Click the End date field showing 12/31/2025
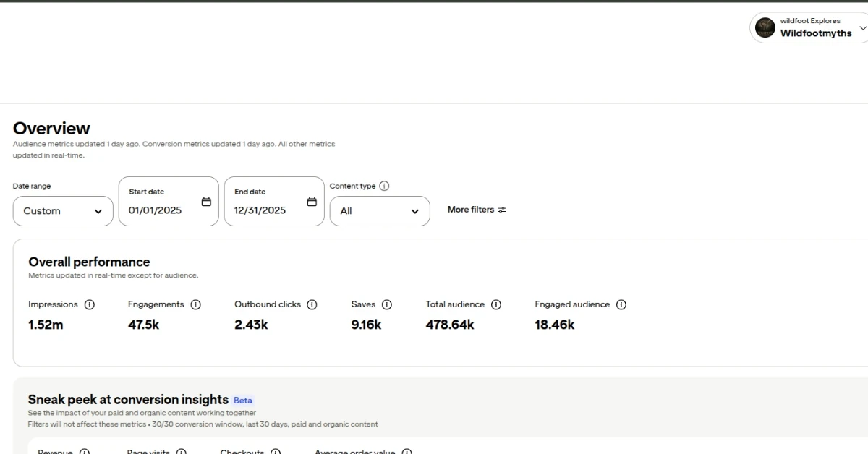868x454 pixels. [260, 210]
